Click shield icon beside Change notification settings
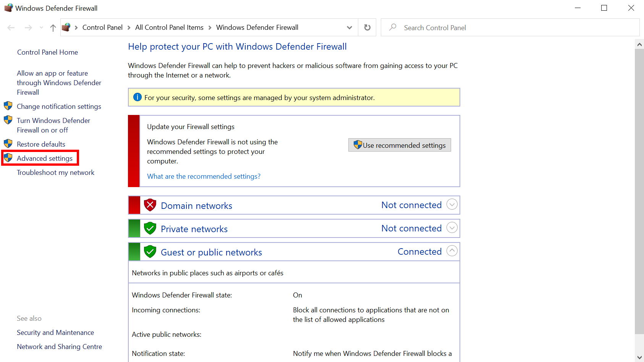Viewport: 644px width, 362px height. pos(8,106)
